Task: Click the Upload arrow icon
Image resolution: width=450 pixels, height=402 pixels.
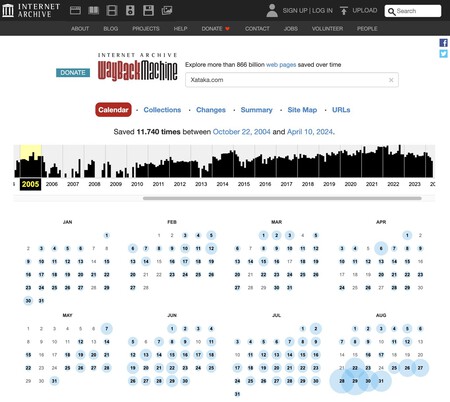Action: tap(344, 11)
